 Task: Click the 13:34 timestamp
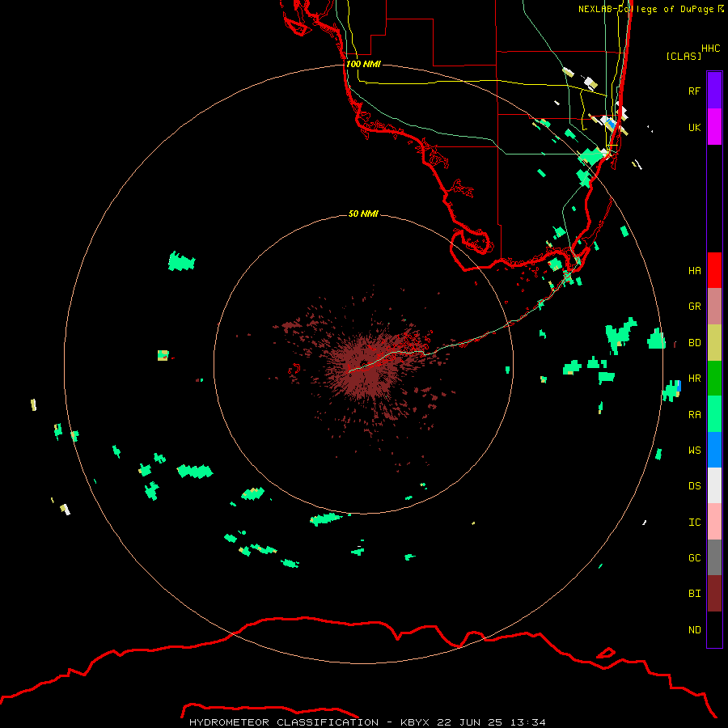(528, 722)
